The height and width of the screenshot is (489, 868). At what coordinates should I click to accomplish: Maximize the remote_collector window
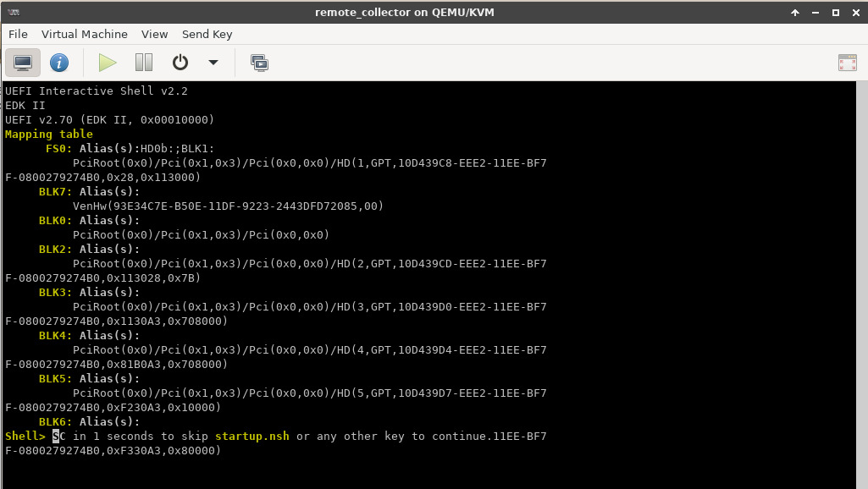(x=836, y=12)
